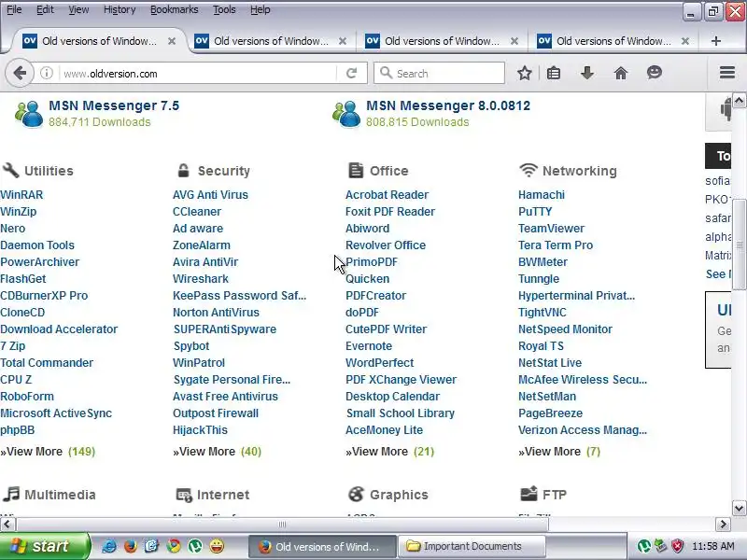Click the Utilities wrench icon
Viewport: 747px width, 560px height.
10,170
